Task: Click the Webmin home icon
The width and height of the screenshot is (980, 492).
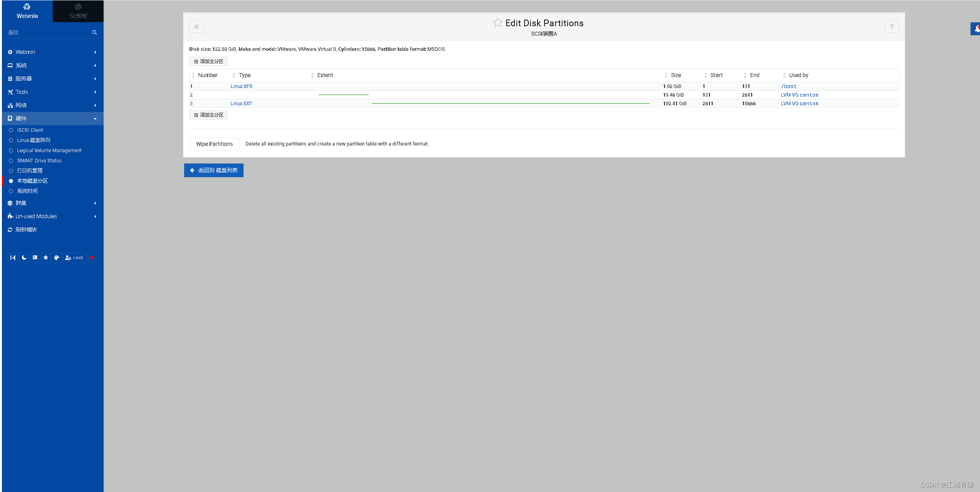Action: pos(26,6)
